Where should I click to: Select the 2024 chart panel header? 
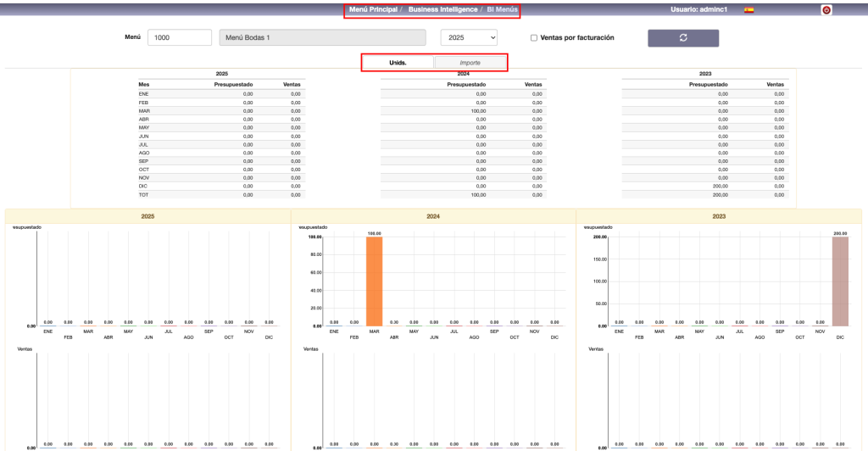click(x=433, y=216)
